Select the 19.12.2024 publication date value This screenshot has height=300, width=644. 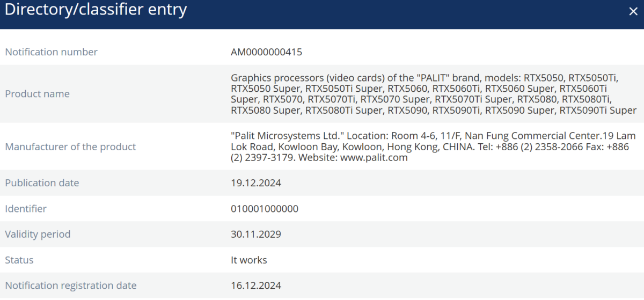tap(256, 183)
